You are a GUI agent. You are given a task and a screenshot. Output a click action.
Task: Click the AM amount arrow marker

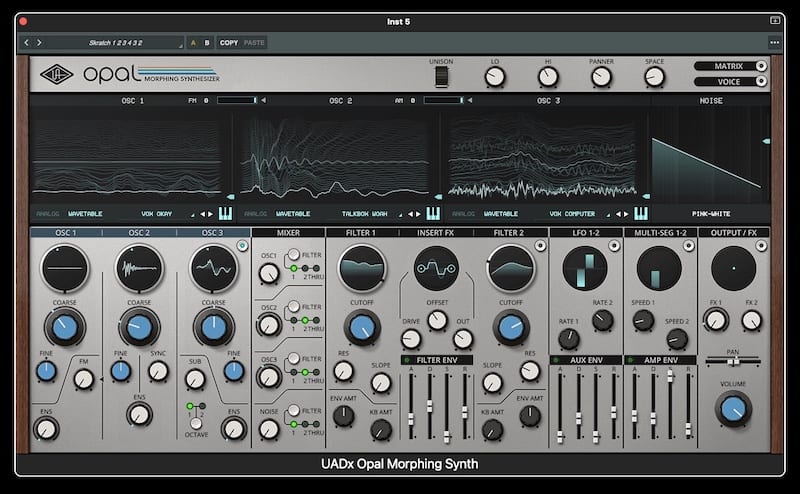[470, 101]
